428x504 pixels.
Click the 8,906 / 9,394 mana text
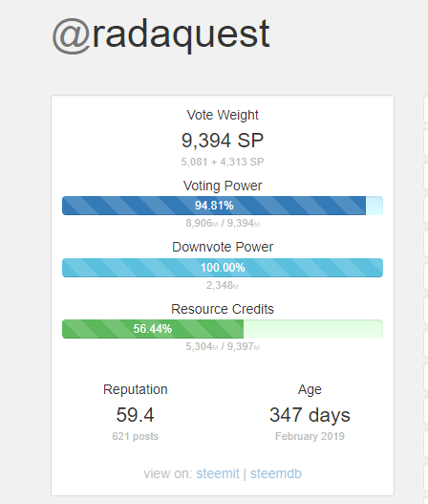tap(223, 223)
